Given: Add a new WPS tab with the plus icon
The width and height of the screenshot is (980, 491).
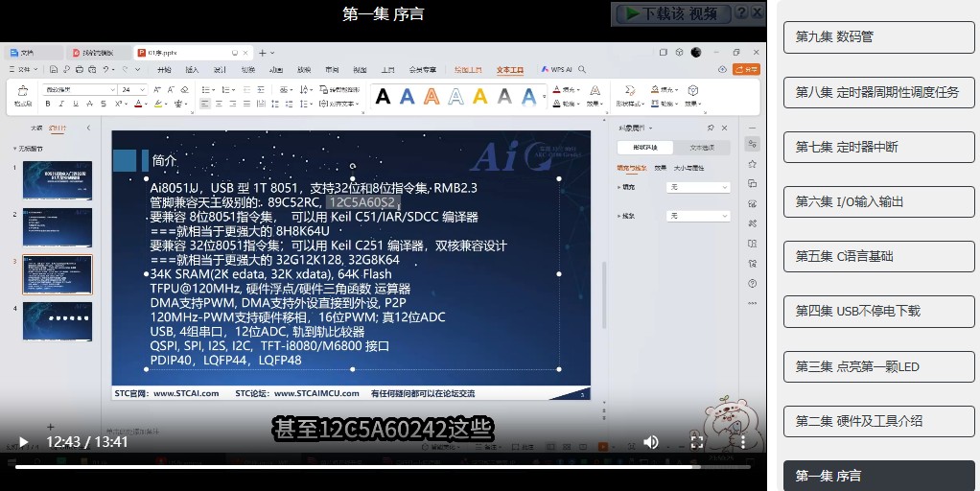Looking at the screenshot, I should click(x=263, y=53).
